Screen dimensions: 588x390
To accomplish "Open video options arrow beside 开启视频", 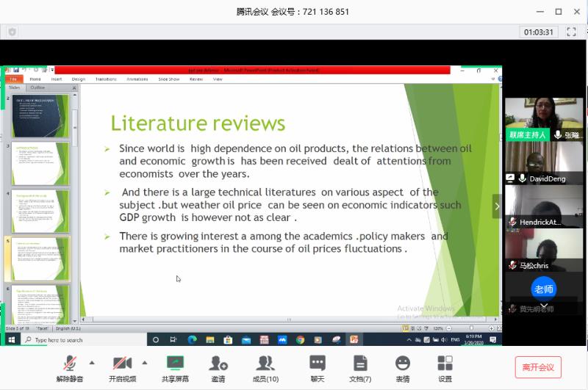I will pos(144,363).
